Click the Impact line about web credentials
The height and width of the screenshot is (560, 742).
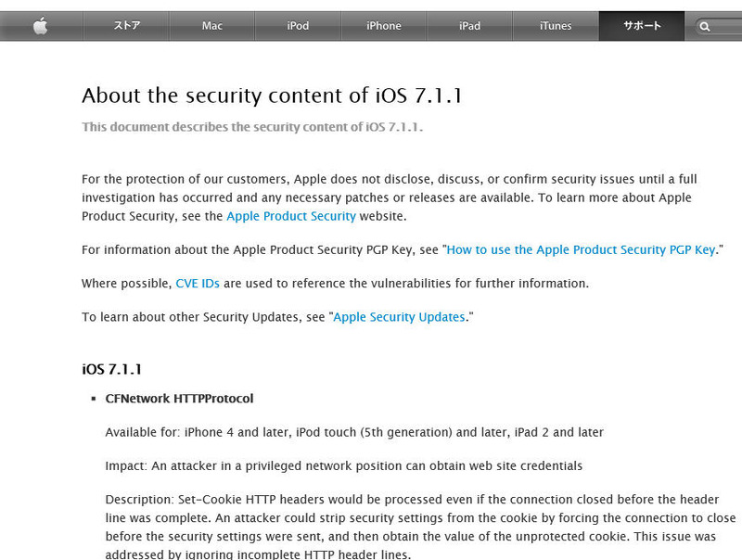click(x=343, y=465)
